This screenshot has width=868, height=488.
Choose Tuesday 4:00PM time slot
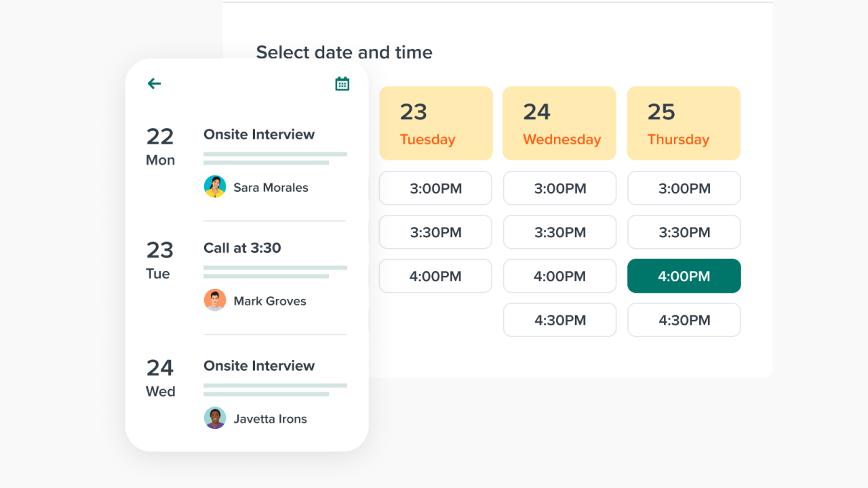[435, 277]
